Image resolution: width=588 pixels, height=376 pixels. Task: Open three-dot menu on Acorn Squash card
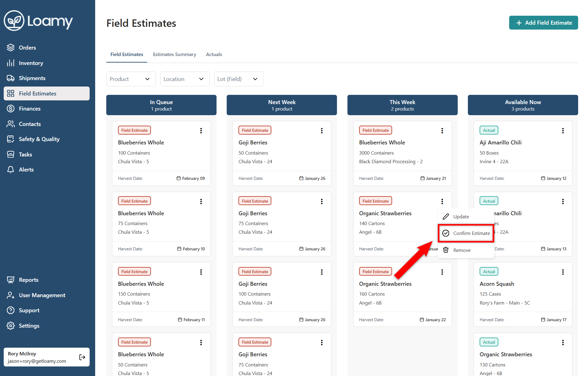click(563, 272)
